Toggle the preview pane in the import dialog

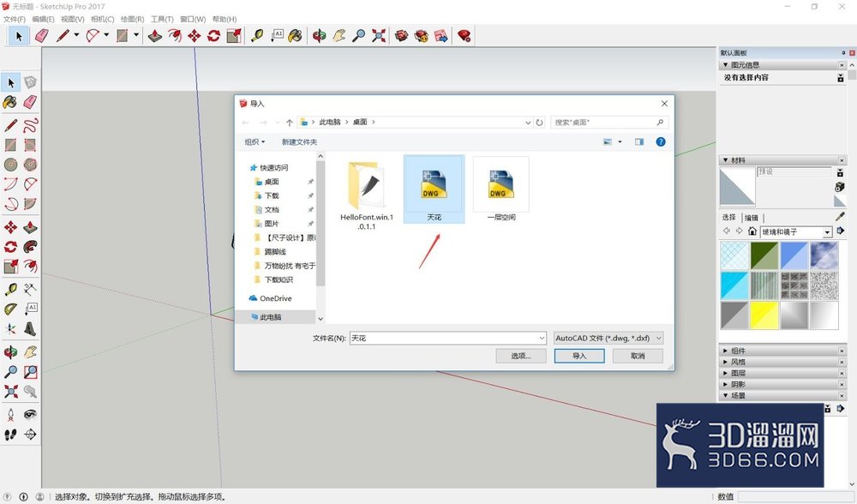(x=639, y=141)
